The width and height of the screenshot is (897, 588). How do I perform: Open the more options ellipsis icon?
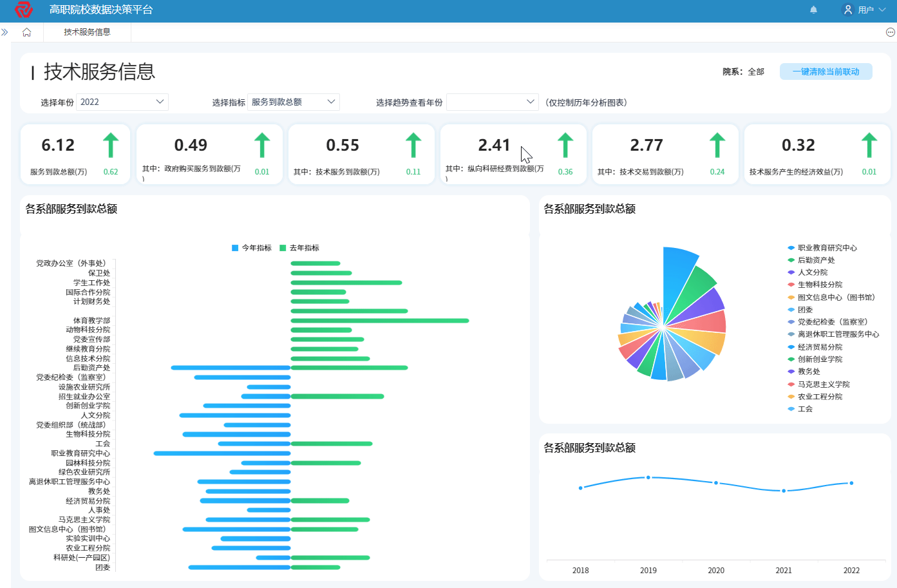click(890, 32)
